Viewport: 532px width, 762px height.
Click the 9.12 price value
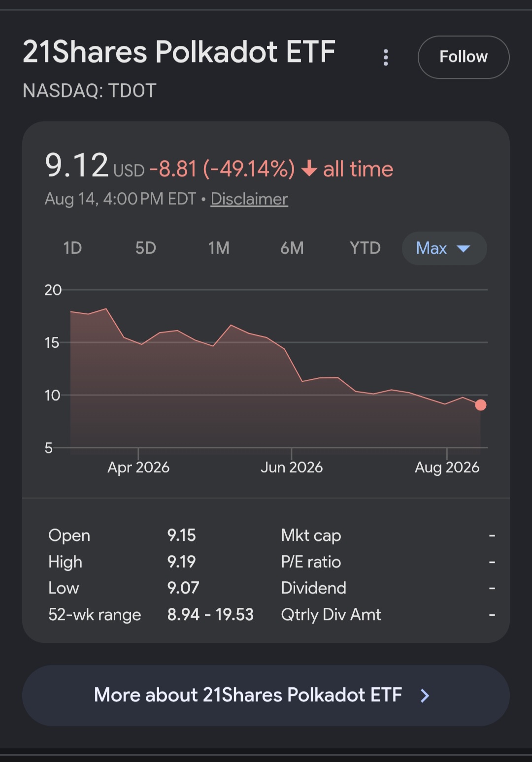(76, 165)
